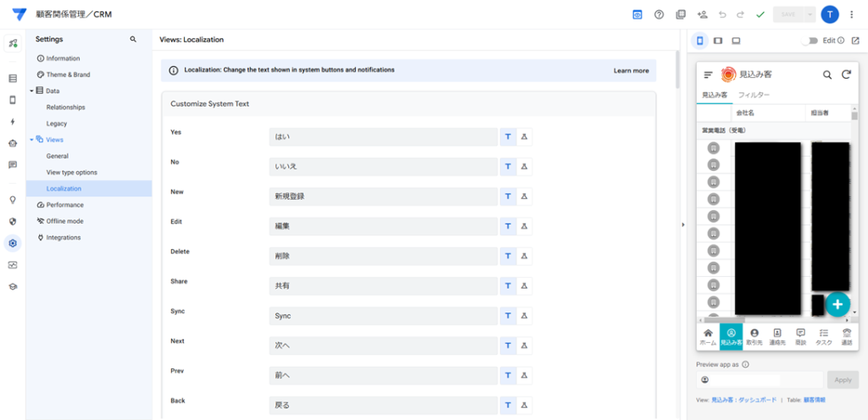Toggle expression flask for Next field

(524, 346)
